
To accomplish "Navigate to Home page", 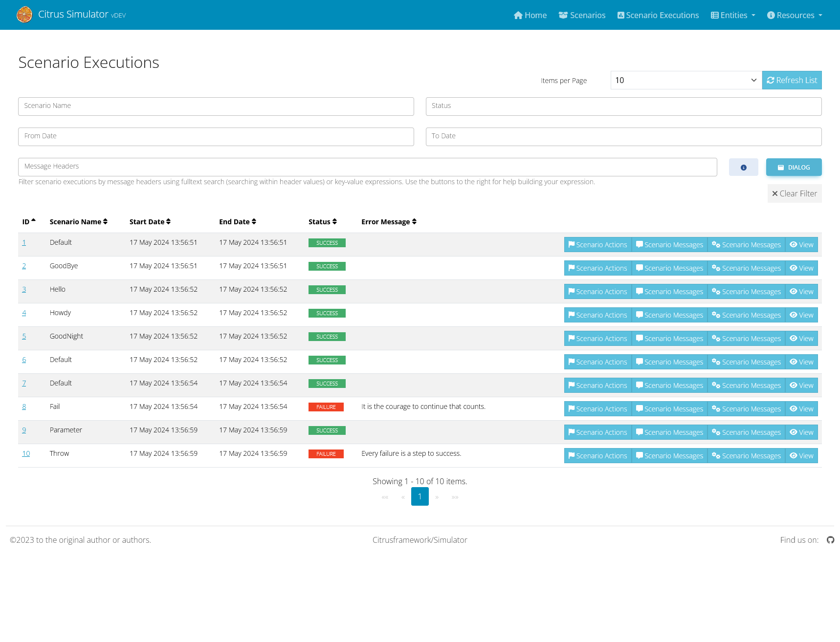I will (530, 15).
